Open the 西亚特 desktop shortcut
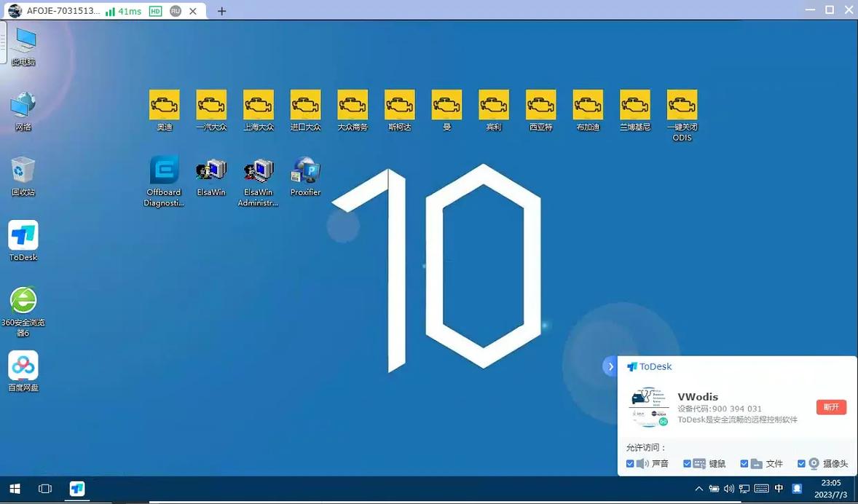 [540, 110]
